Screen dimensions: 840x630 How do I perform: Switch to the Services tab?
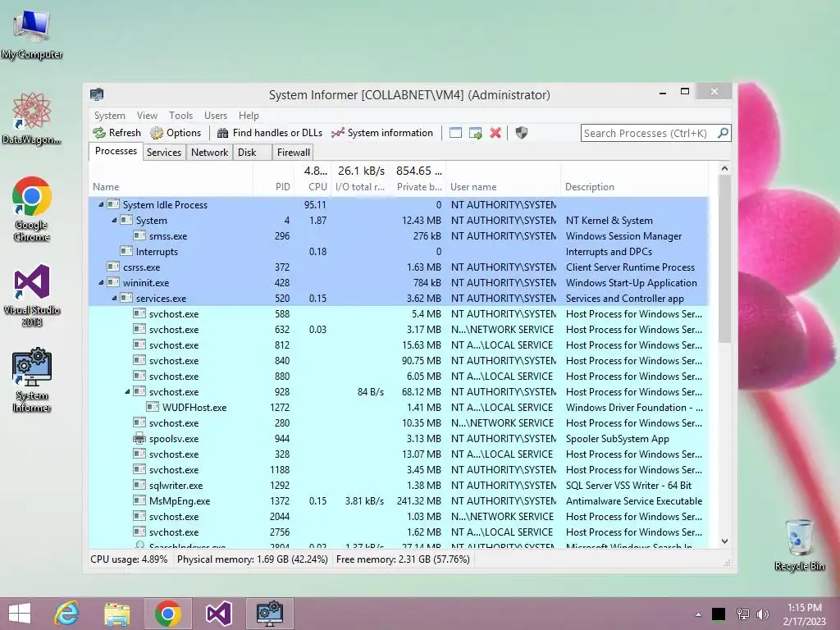pyautogui.click(x=164, y=152)
